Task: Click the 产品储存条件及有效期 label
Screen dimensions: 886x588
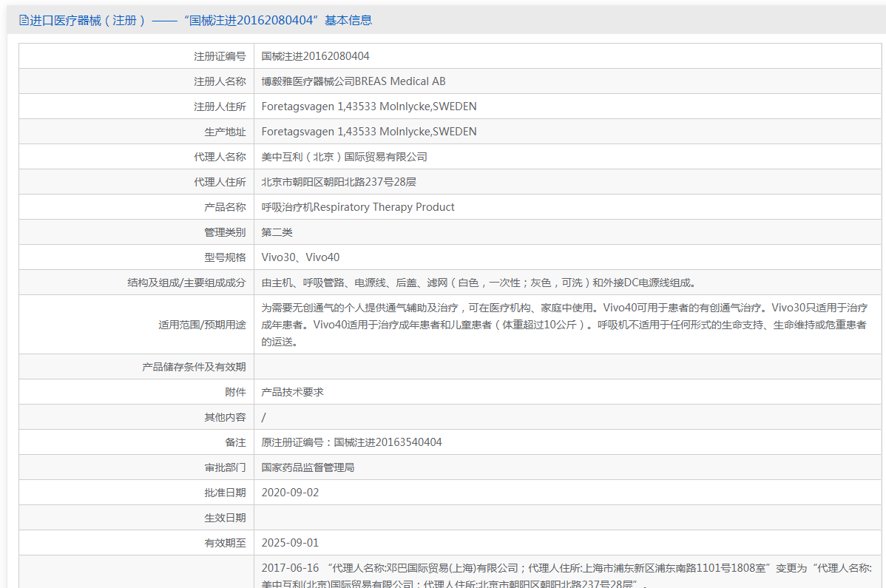Action: coord(194,367)
